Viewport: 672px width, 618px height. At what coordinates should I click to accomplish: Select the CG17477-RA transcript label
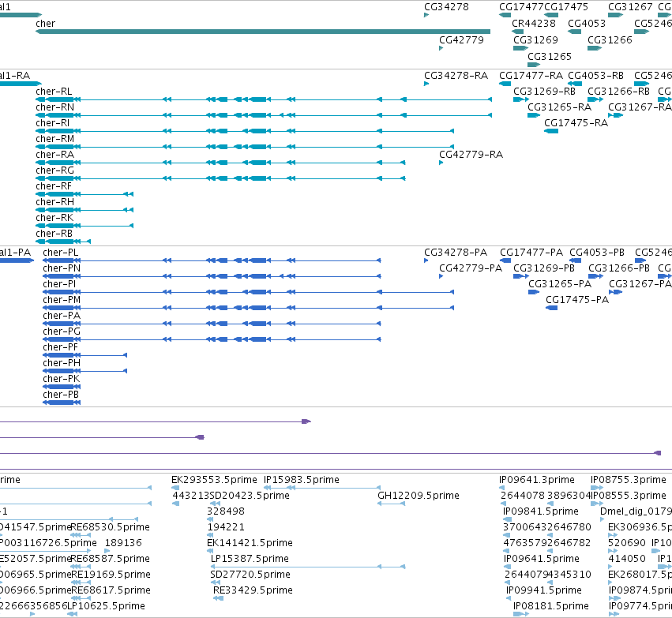tap(531, 76)
